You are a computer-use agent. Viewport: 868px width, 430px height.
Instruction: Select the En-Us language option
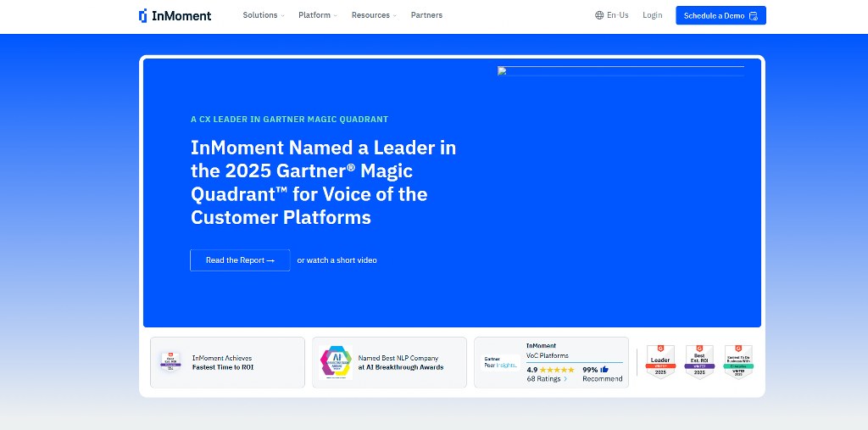(618, 15)
